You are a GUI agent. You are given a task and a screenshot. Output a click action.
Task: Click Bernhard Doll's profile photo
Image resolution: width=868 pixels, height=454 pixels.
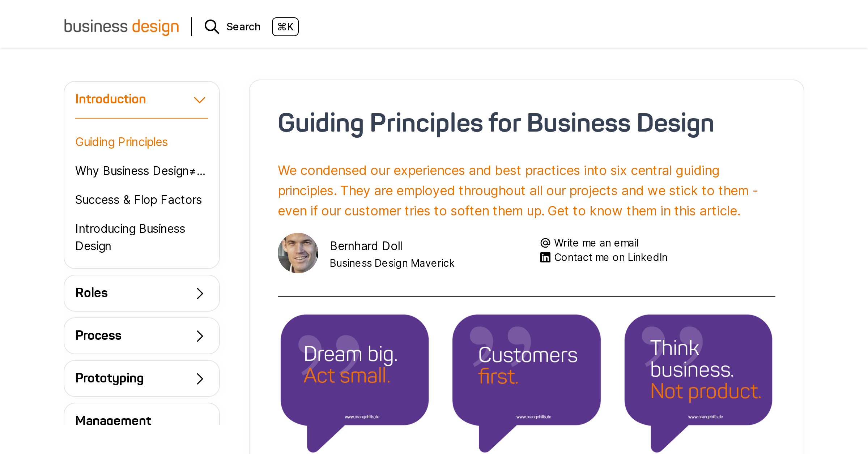click(x=298, y=253)
